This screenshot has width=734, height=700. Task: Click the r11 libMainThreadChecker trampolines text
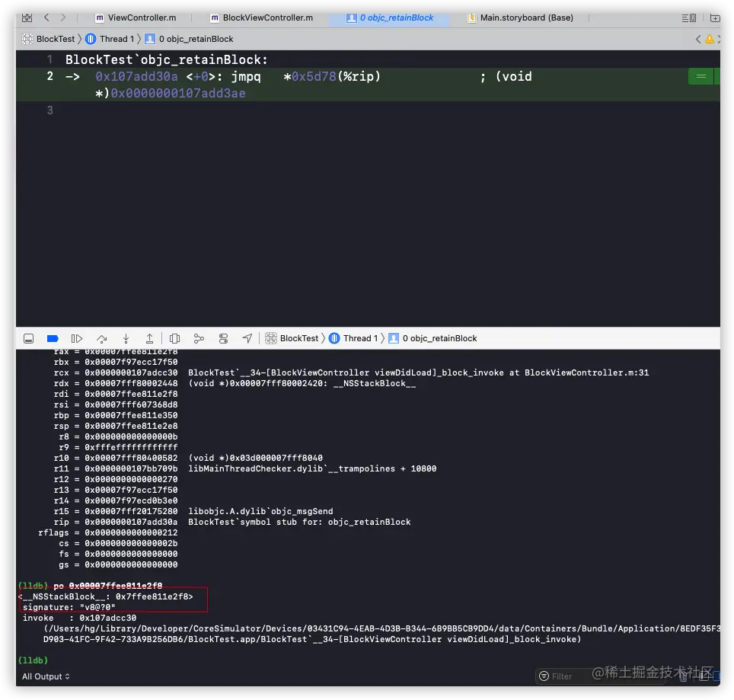coord(312,468)
